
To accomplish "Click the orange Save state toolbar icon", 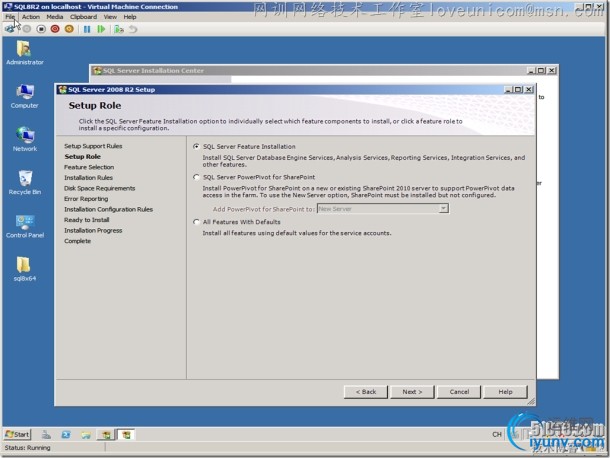I will coord(69,29).
